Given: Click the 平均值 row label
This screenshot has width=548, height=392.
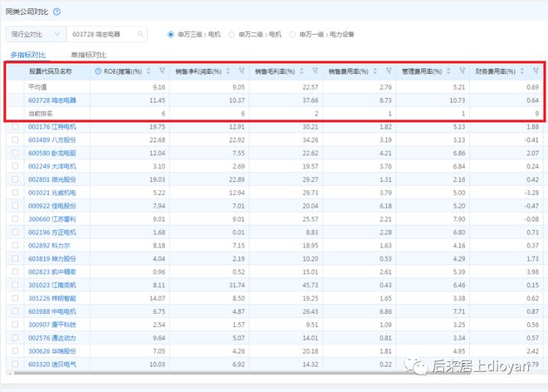Looking at the screenshot, I should 37,87.
